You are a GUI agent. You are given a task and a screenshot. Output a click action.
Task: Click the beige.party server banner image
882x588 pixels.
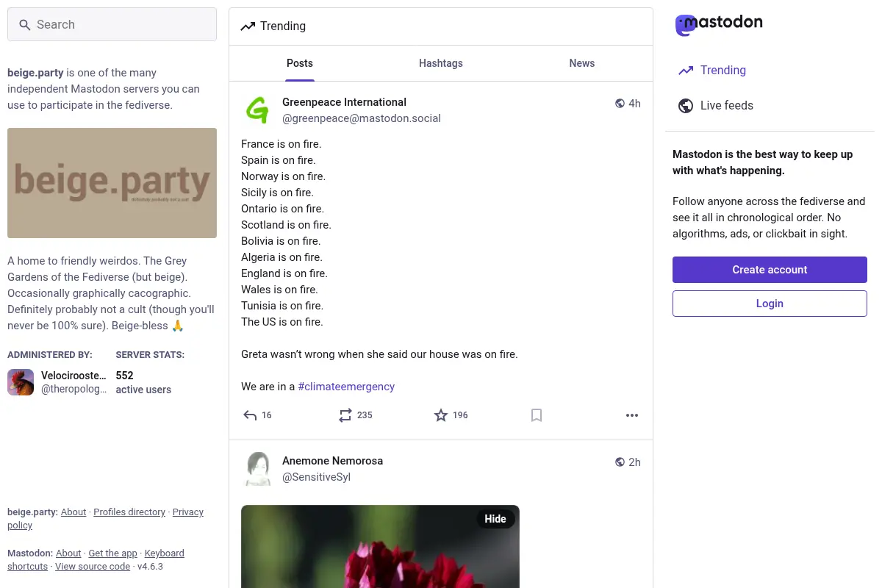[112, 183]
